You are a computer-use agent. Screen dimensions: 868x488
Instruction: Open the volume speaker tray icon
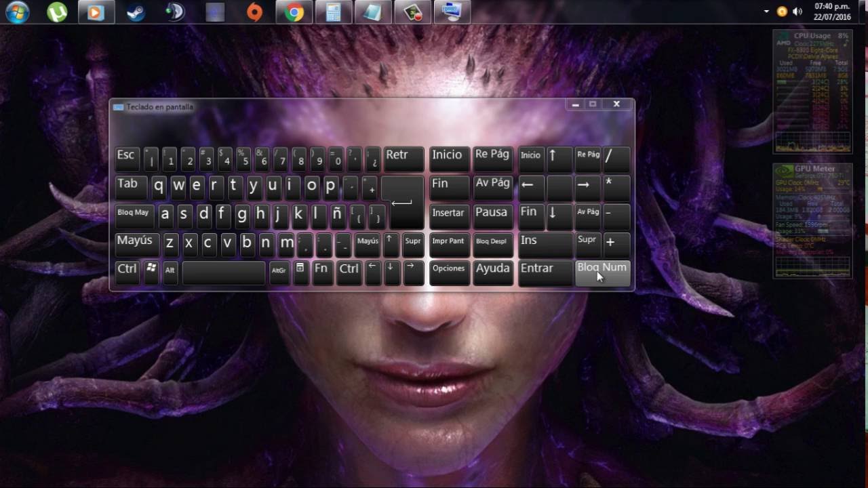pos(797,12)
